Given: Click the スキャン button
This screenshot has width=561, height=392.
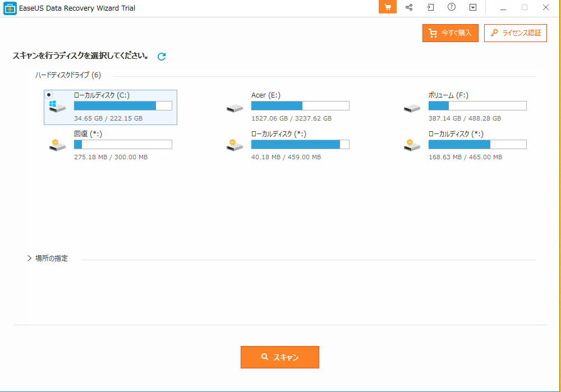Looking at the screenshot, I should click(280, 357).
